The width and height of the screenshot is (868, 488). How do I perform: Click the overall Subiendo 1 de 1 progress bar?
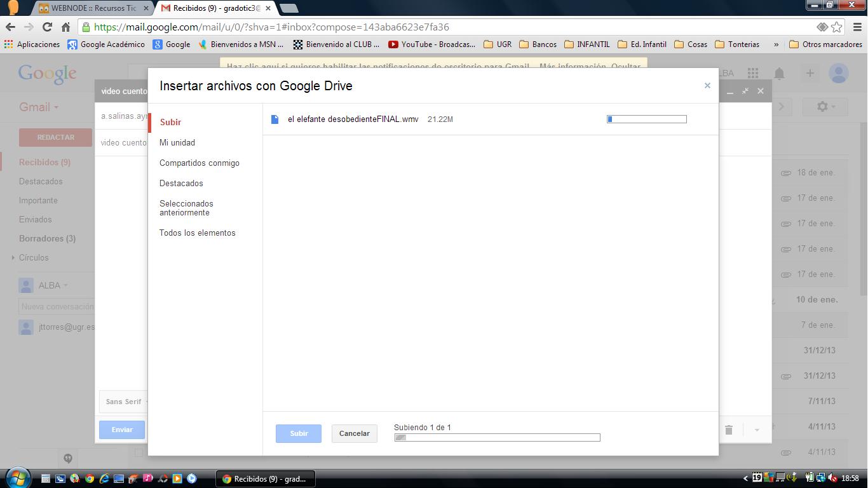click(x=497, y=437)
